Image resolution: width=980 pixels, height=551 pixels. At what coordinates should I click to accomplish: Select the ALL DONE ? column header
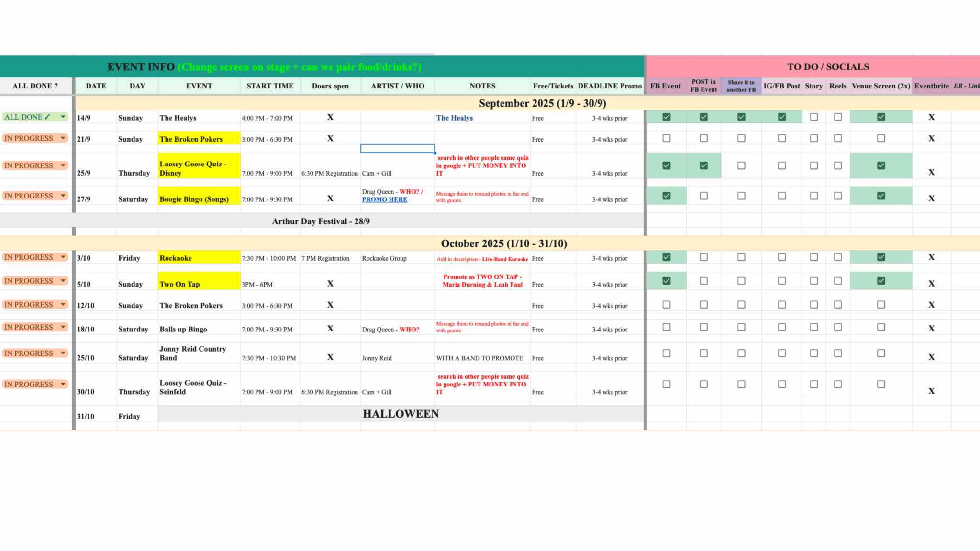[35, 86]
